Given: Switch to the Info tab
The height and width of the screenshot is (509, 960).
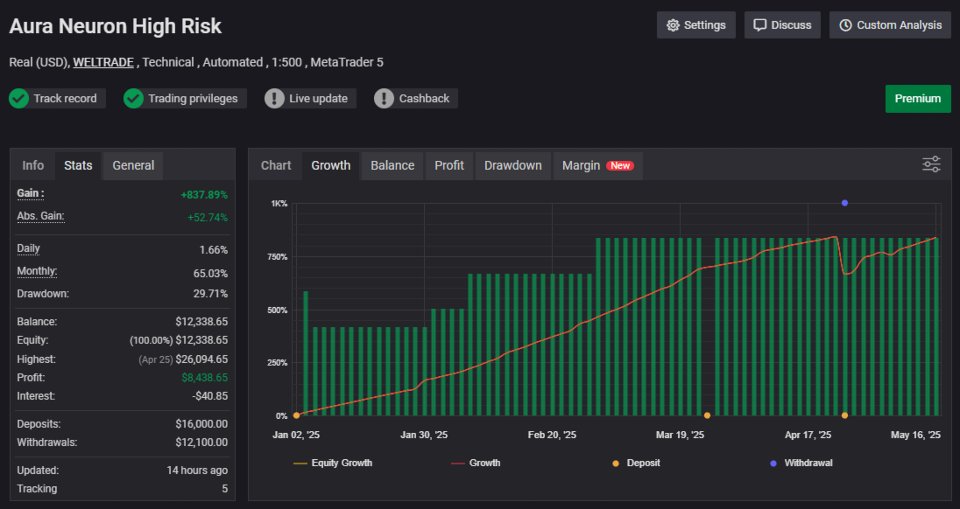Looking at the screenshot, I should (x=33, y=165).
